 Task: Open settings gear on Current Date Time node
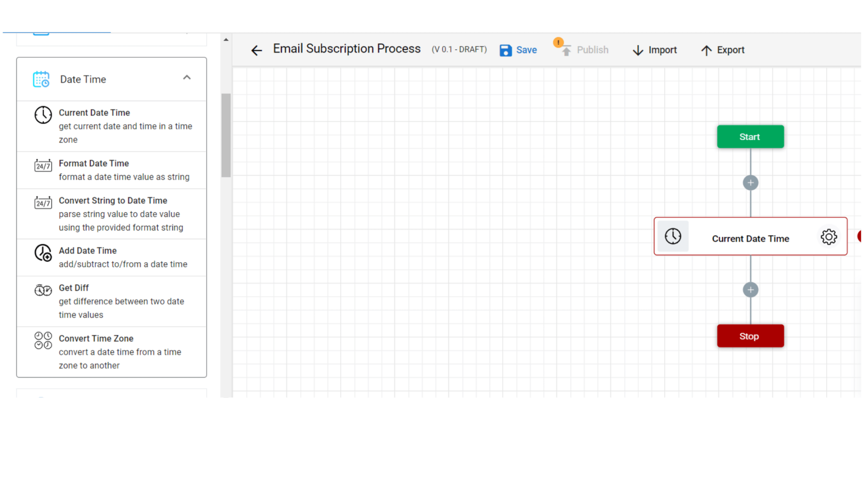tap(829, 237)
